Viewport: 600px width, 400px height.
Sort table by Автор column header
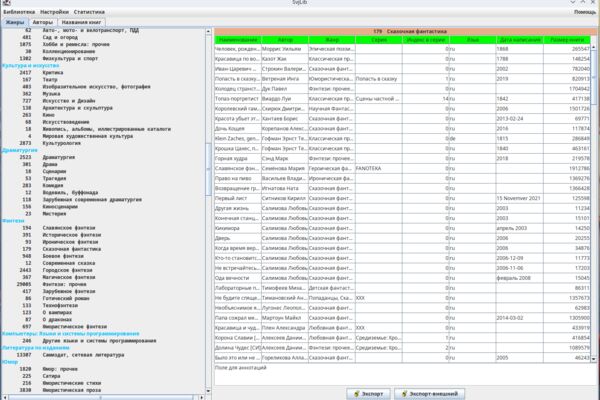pyautogui.click(x=285, y=39)
